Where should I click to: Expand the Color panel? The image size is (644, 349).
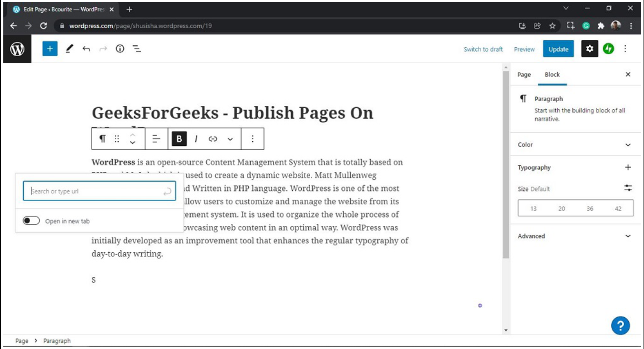575,145
